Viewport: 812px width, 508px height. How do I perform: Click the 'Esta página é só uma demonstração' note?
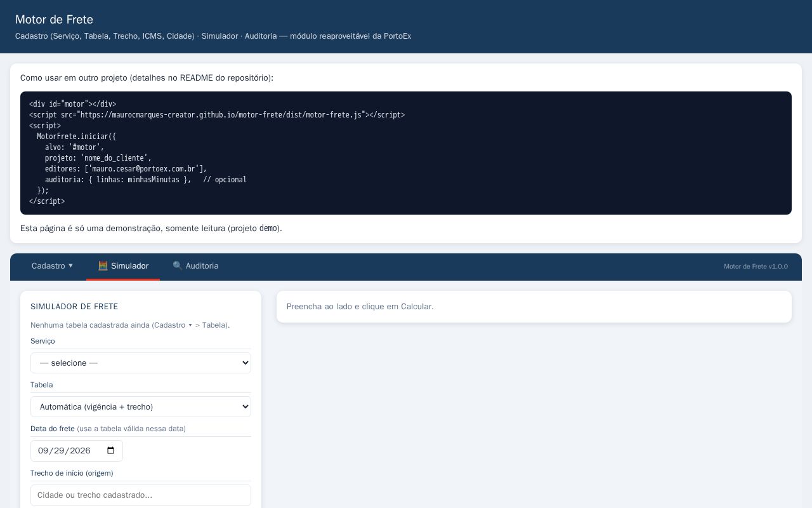click(151, 229)
